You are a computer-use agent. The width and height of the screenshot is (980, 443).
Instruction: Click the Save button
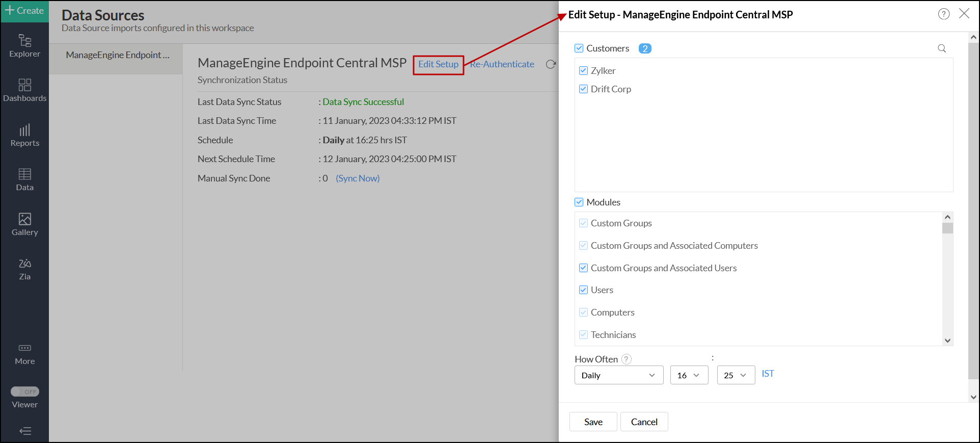click(593, 422)
